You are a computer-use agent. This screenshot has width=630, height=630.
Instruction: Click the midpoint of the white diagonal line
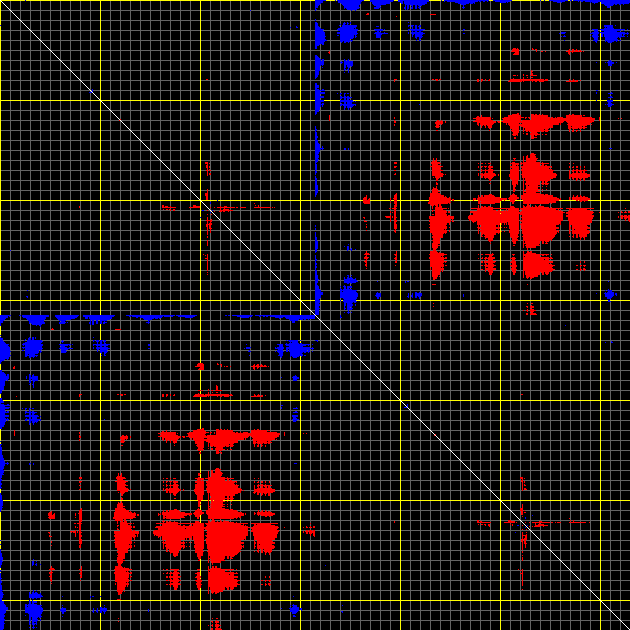pos(315,315)
